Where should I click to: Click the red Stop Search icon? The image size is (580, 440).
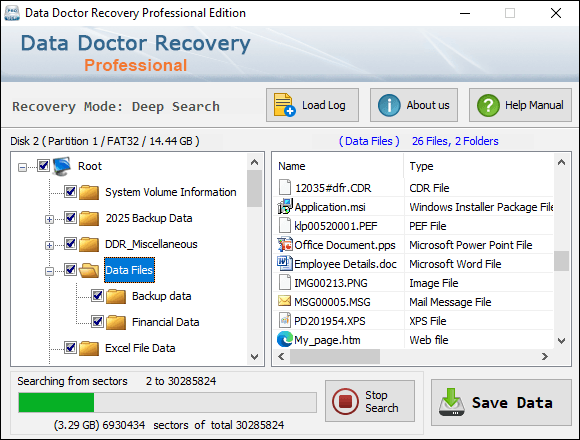click(345, 401)
